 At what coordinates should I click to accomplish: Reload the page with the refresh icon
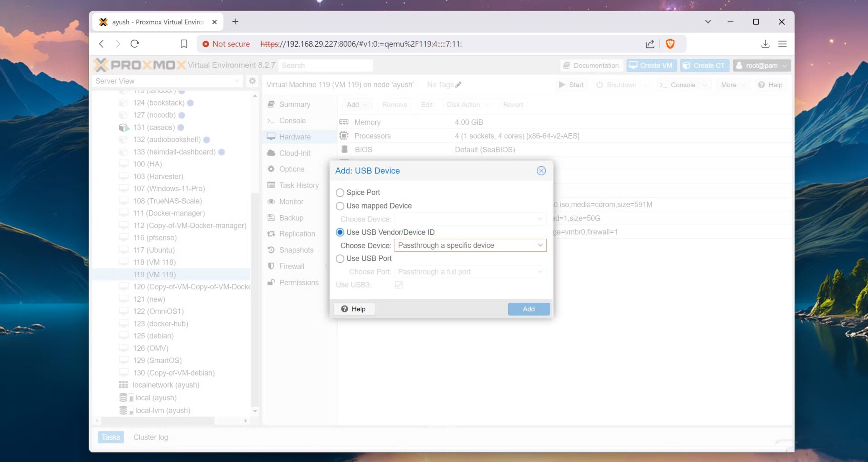point(135,44)
